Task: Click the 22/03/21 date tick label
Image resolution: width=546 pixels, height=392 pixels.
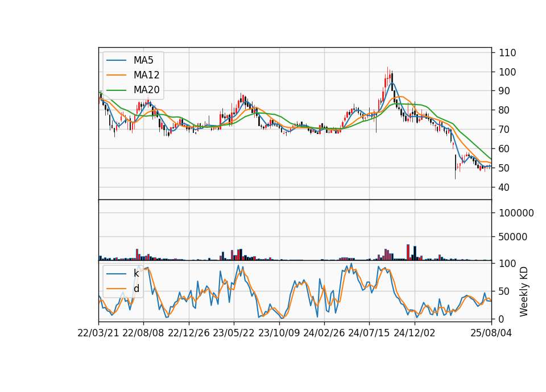Action: coord(98,333)
